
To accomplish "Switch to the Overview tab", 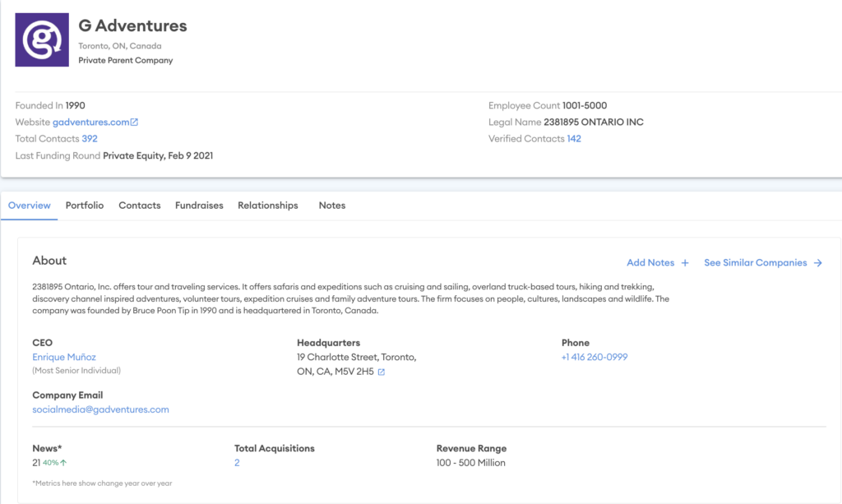I will click(30, 206).
